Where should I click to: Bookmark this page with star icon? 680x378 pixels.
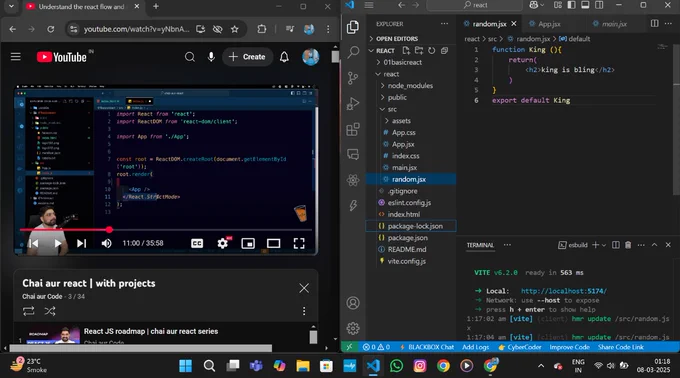[x=235, y=29]
